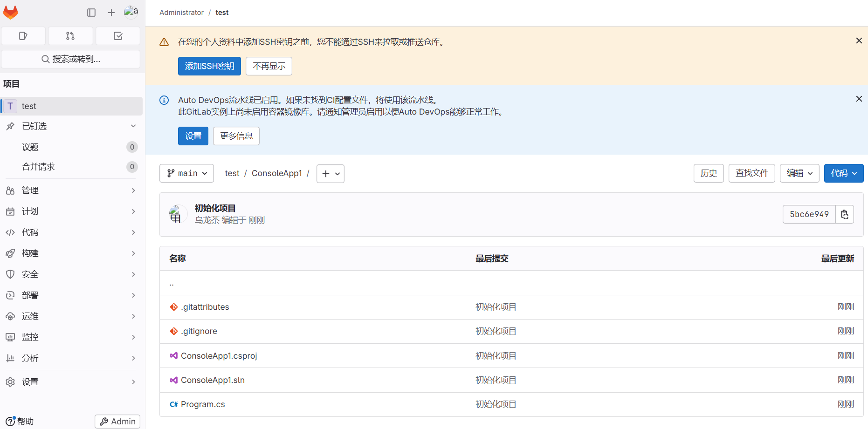This screenshot has width=868, height=429.
Task: Expand the 分析 menu
Action: point(72,358)
